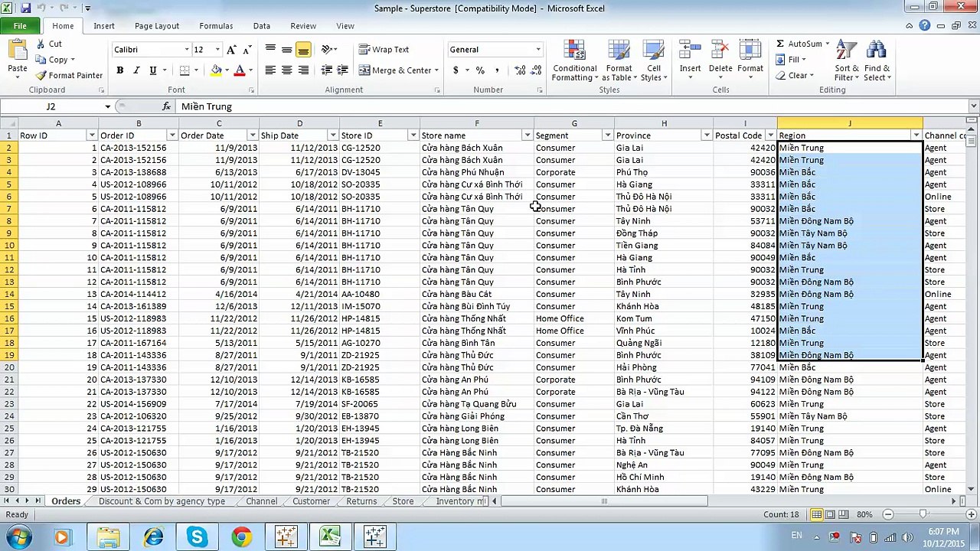The width and height of the screenshot is (980, 551).
Task: Expand the General number format dropdown
Action: [537, 50]
